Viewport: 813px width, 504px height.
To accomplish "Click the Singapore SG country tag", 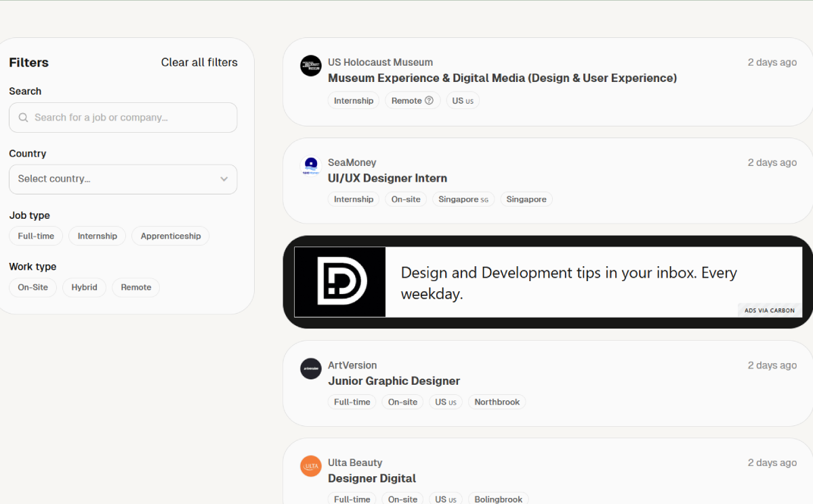I will [x=463, y=199].
